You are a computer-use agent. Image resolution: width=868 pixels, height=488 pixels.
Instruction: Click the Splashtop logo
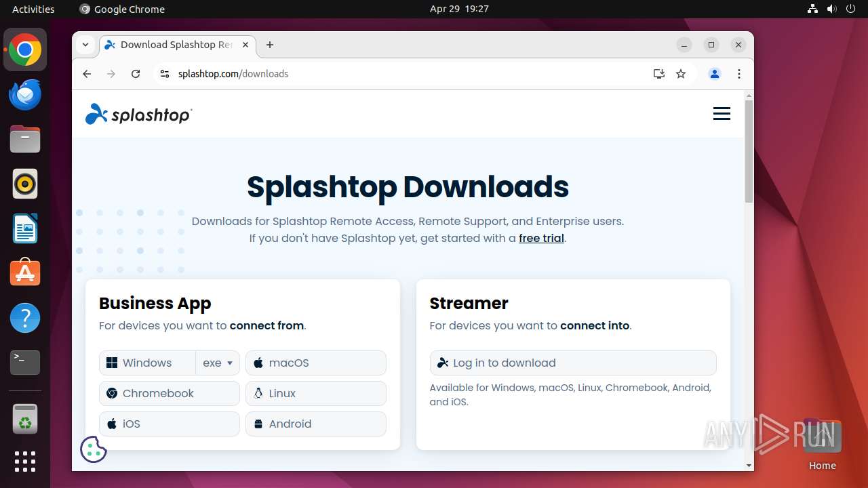pos(138,115)
